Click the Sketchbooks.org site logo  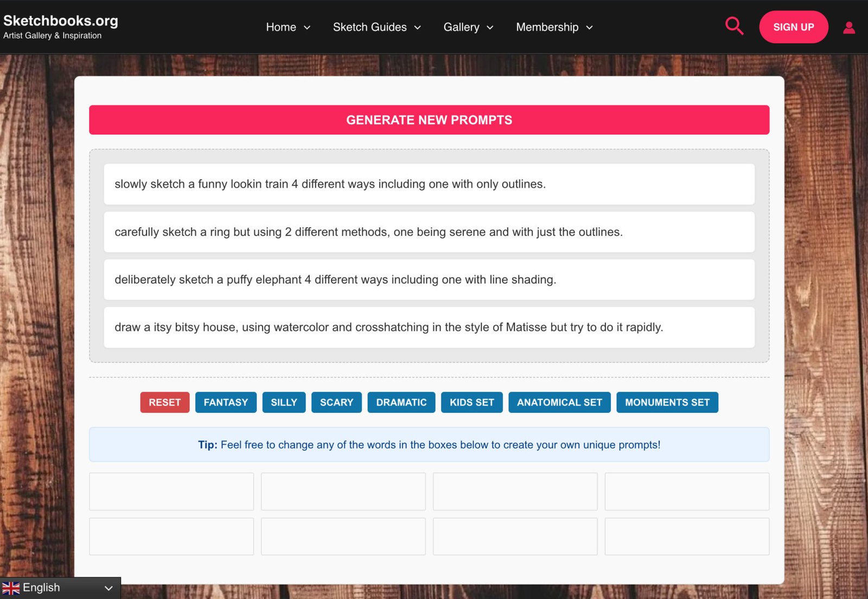point(61,27)
